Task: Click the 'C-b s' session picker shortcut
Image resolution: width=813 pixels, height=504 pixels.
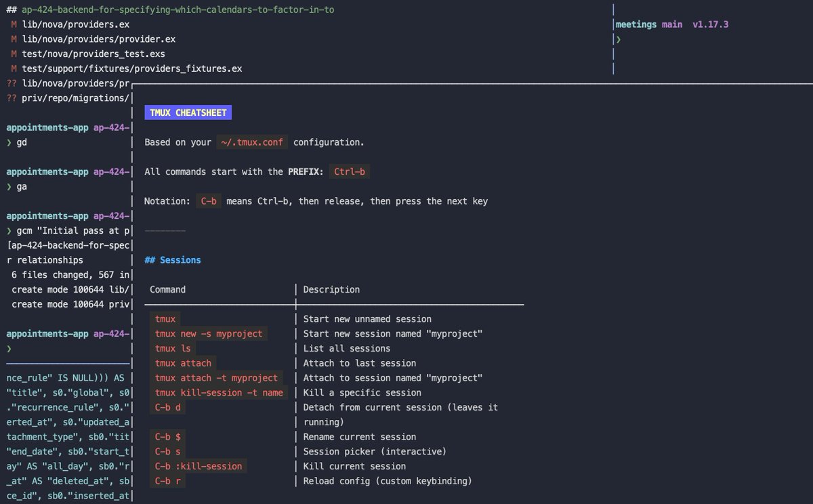Action: coord(167,452)
